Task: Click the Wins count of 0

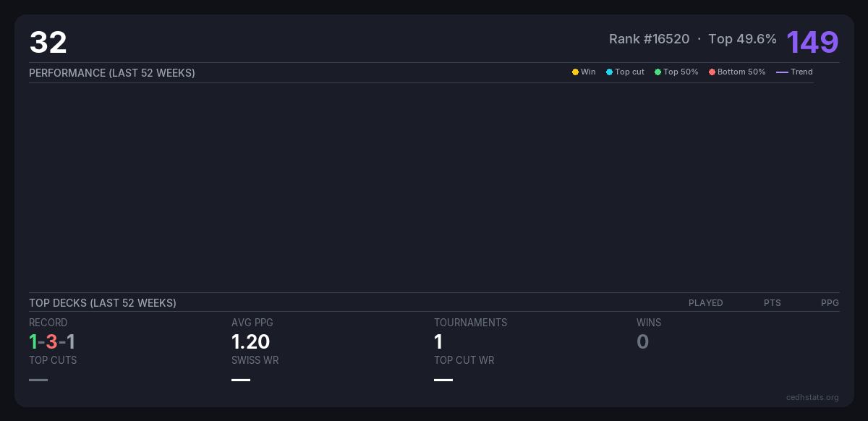Action: click(x=642, y=341)
